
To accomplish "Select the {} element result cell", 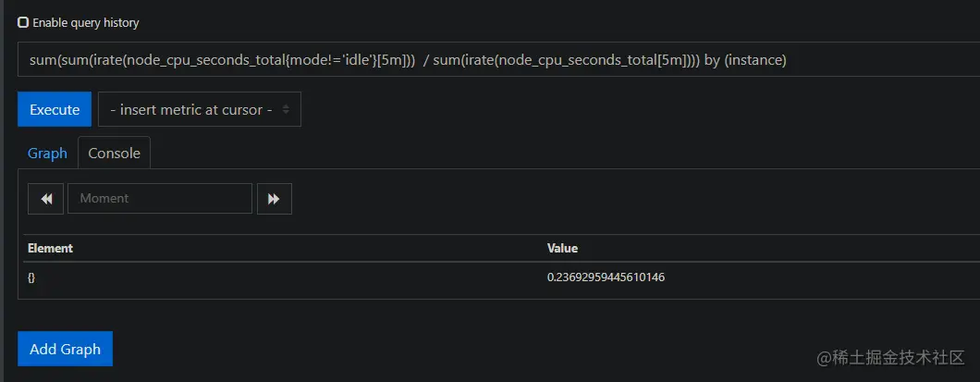I will click(31, 277).
